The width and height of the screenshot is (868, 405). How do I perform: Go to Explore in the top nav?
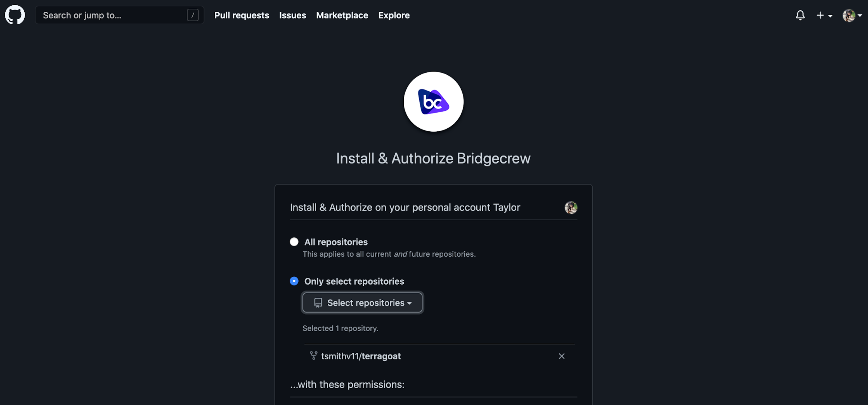(394, 15)
